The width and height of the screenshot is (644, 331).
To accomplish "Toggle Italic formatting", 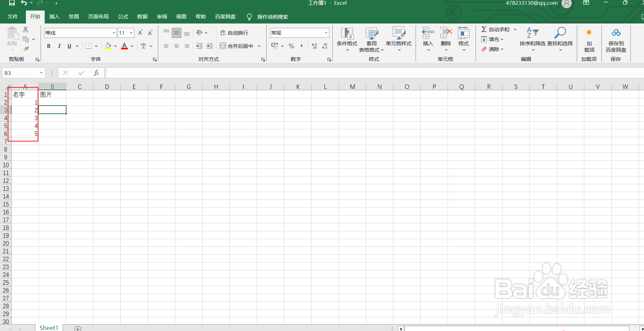I will coord(59,46).
